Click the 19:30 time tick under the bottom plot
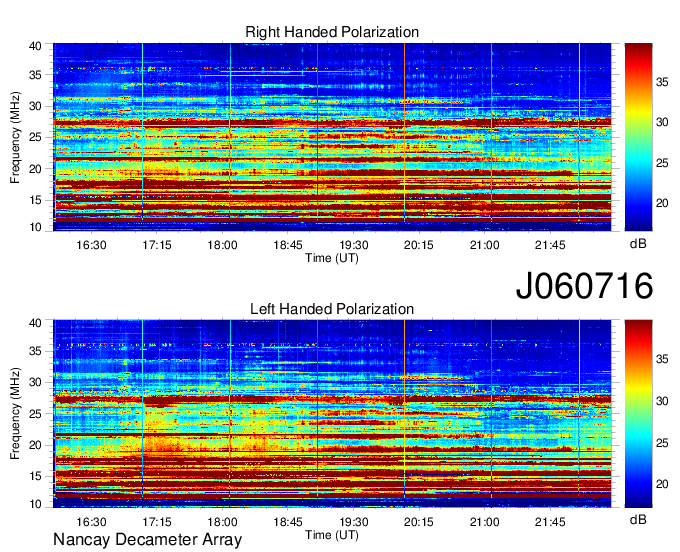680x552 pixels. 353,522
